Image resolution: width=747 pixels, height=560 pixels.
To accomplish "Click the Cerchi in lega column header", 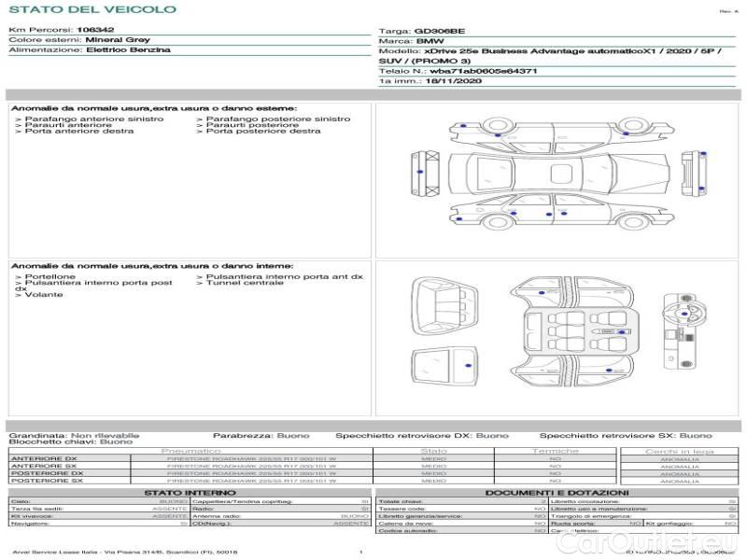I will coord(679,451).
